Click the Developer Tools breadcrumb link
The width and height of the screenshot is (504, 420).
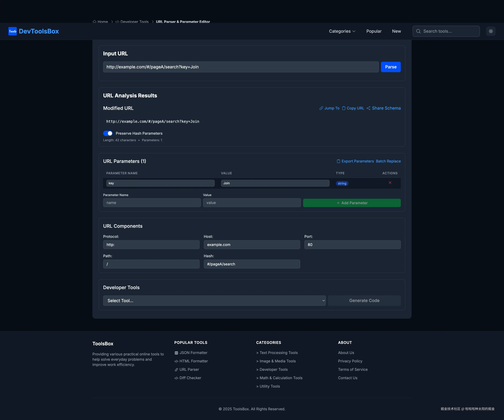click(134, 22)
